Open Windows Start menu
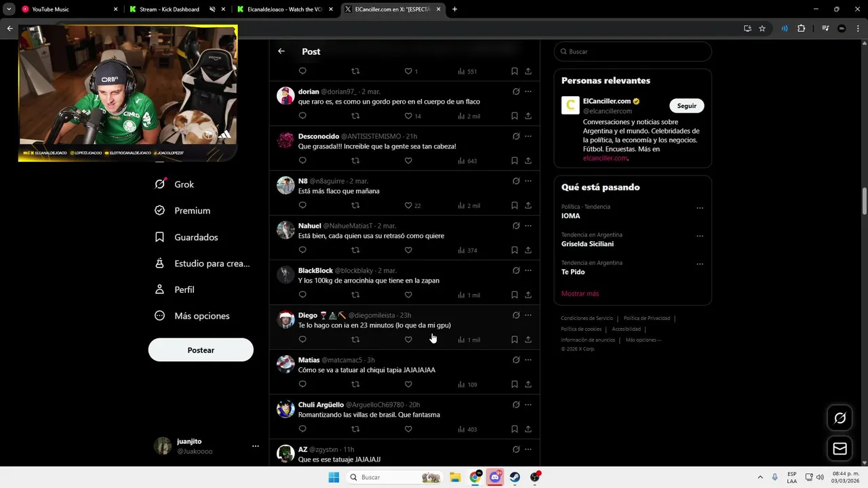The image size is (868, 488). tap(334, 477)
